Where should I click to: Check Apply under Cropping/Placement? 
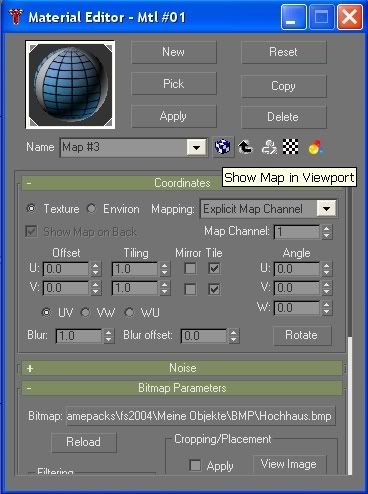tap(195, 465)
